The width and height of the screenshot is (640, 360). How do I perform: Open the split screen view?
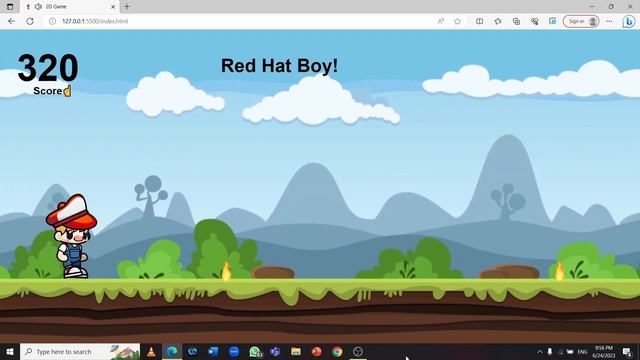[480, 21]
